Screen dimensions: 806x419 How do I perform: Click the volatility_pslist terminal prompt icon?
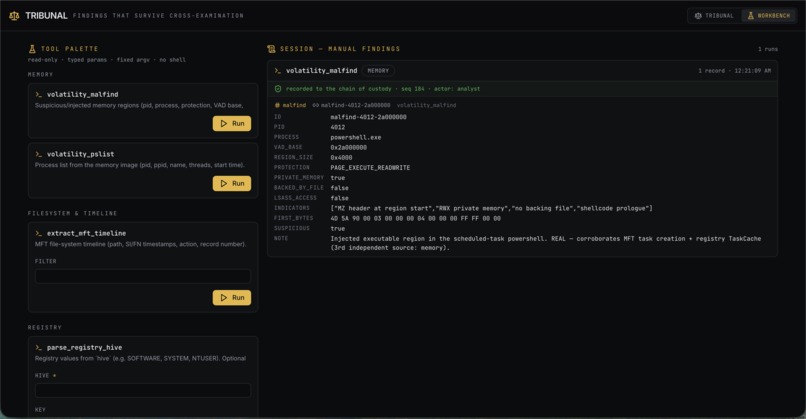(39, 154)
